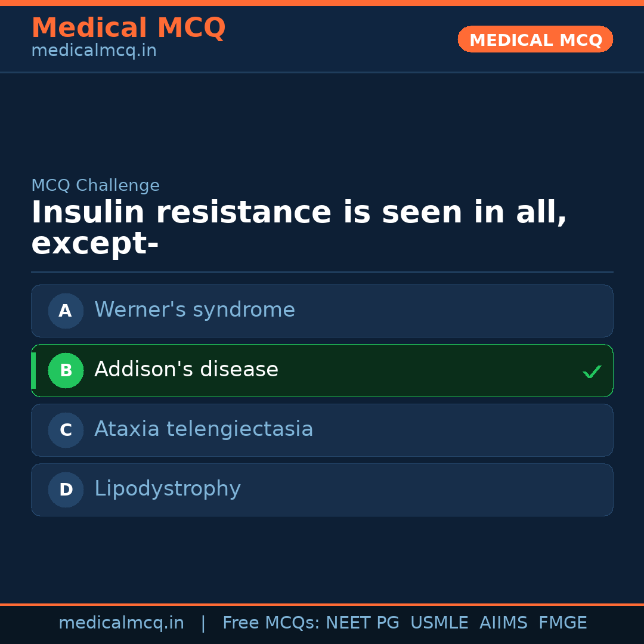
Task: Choose the letter C option circle
Action: tap(66, 430)
